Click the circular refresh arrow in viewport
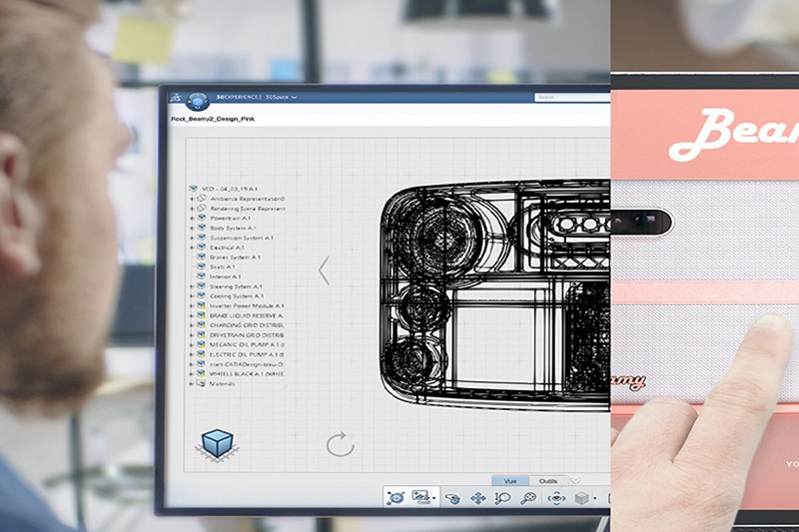Viewport: 799px width, 532px height. (341, 444)
